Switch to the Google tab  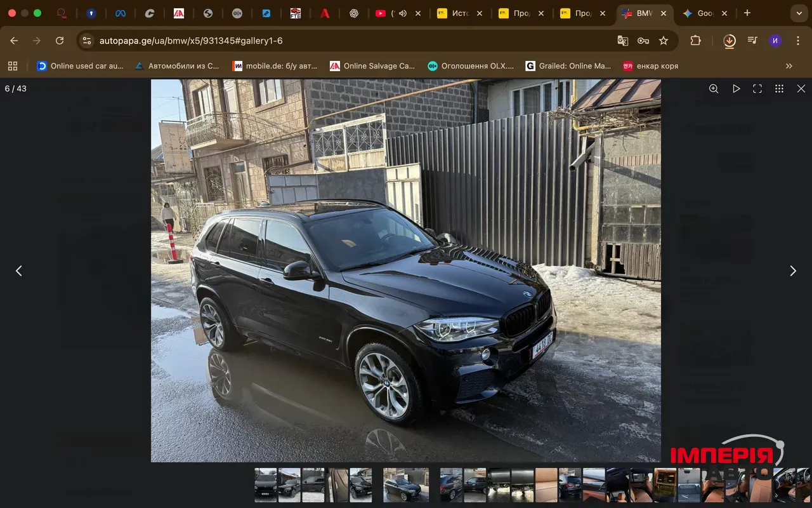[x=703, y=13]
